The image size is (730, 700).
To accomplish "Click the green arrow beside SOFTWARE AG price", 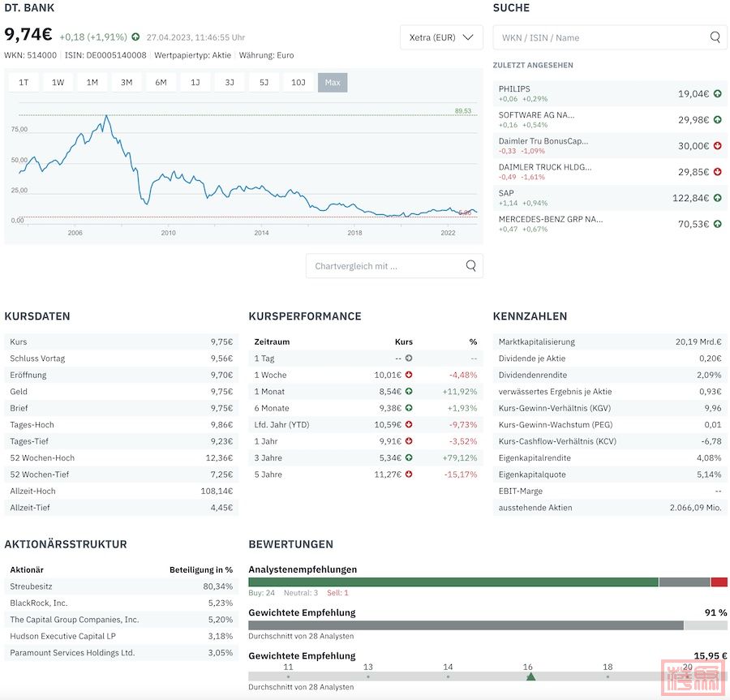I will pos(718,119).
